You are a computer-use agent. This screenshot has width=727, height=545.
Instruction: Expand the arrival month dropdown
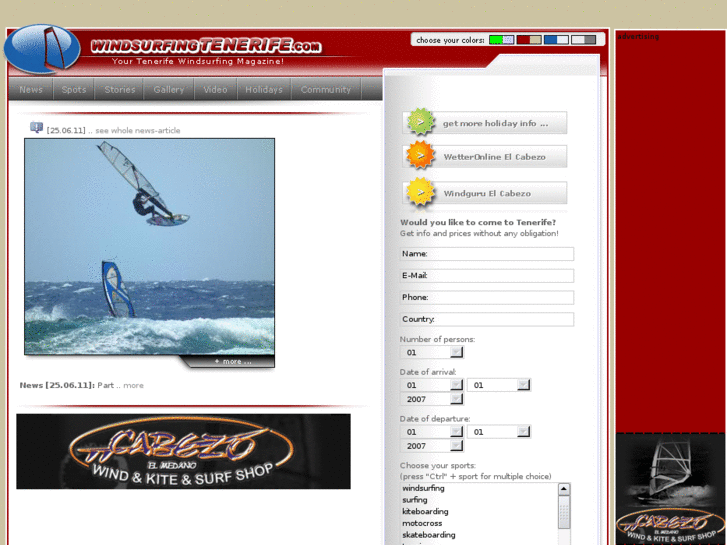[523, 385]
